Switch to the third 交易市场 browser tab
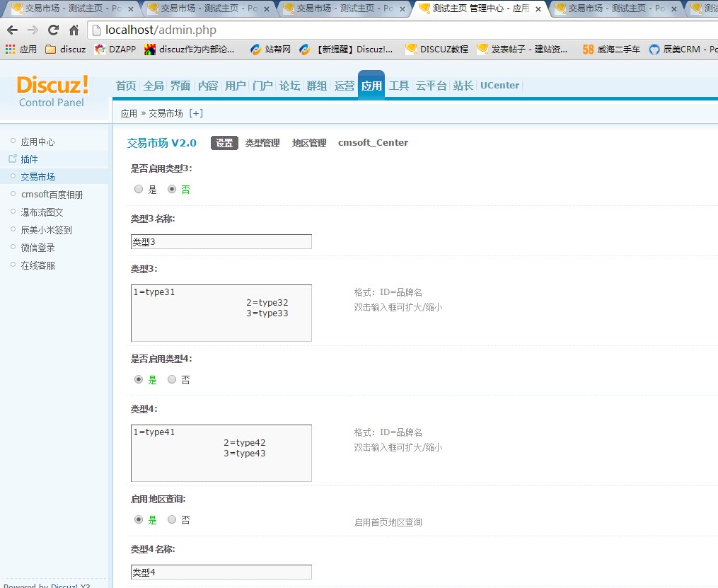The height and width of the screenshot is (588, 718). (344, 8)
